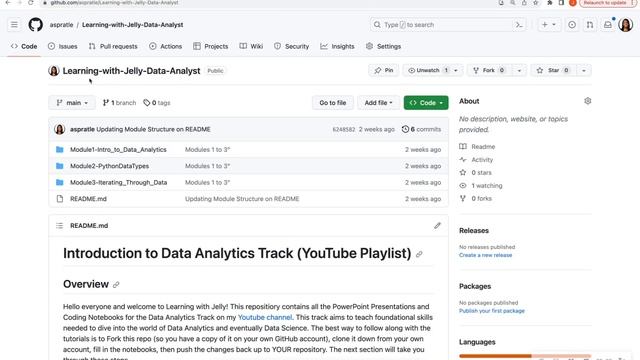Image resolution: width=640 pixels, height=360 pixels.
Task: Click Publish your first package link
Action: (491, 311)
